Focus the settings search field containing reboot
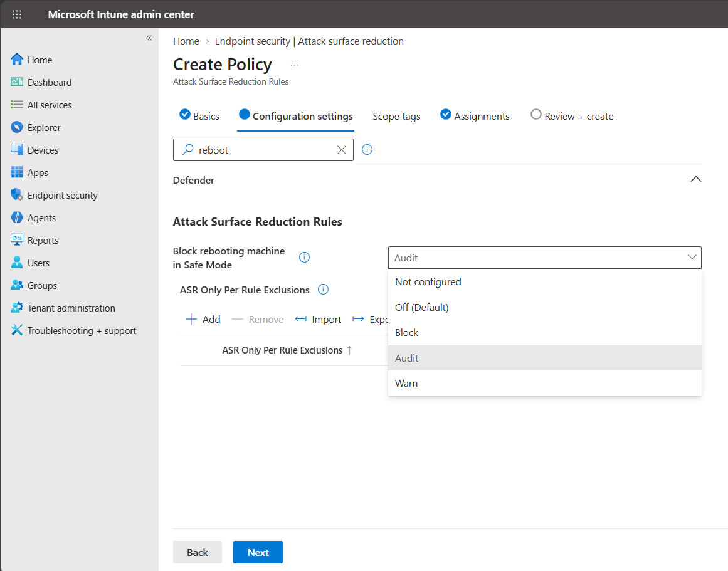728x571 pixels. pyautogui.click(x=263, y=150)
